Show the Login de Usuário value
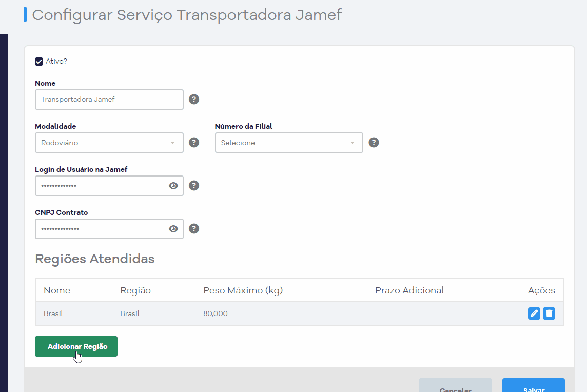Viewport: 587px width, 392px height. coord(173,186)
